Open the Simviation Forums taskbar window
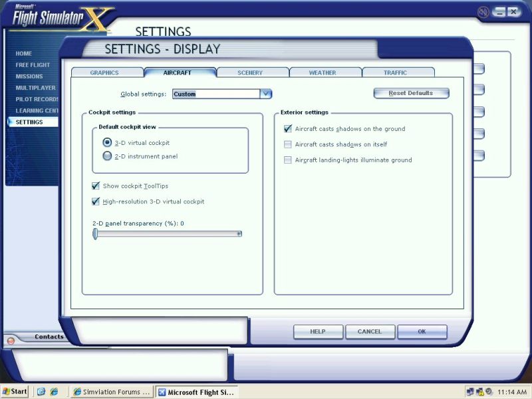This screenshot has width=532, height=399. click(x=112, y=392)
